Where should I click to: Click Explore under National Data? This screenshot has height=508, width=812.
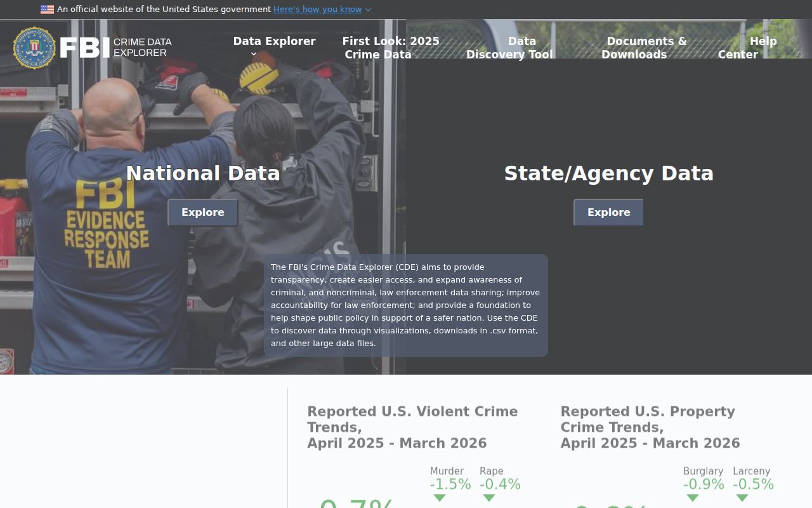[x=203, y=213]
